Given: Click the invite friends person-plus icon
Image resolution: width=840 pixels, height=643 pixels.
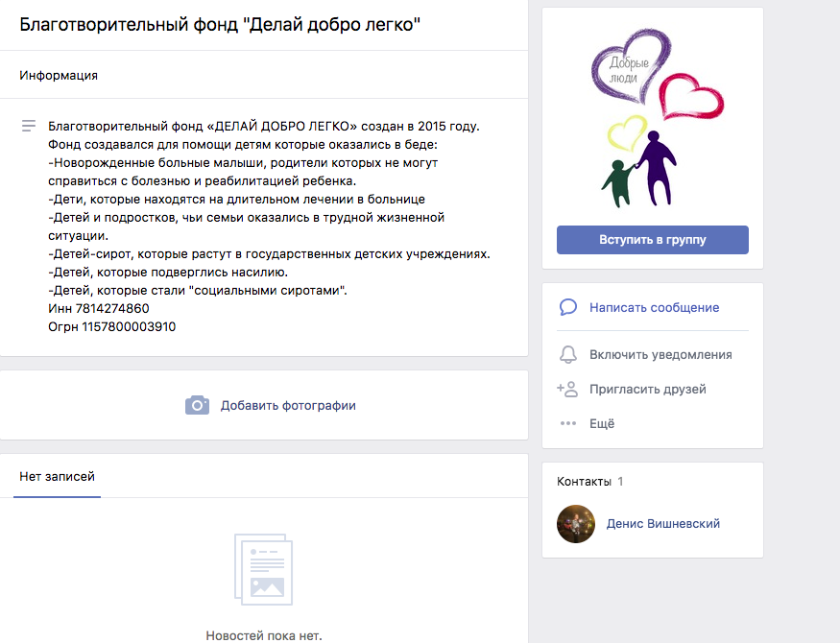Looking at the screenshot, I should pos(567,389).
